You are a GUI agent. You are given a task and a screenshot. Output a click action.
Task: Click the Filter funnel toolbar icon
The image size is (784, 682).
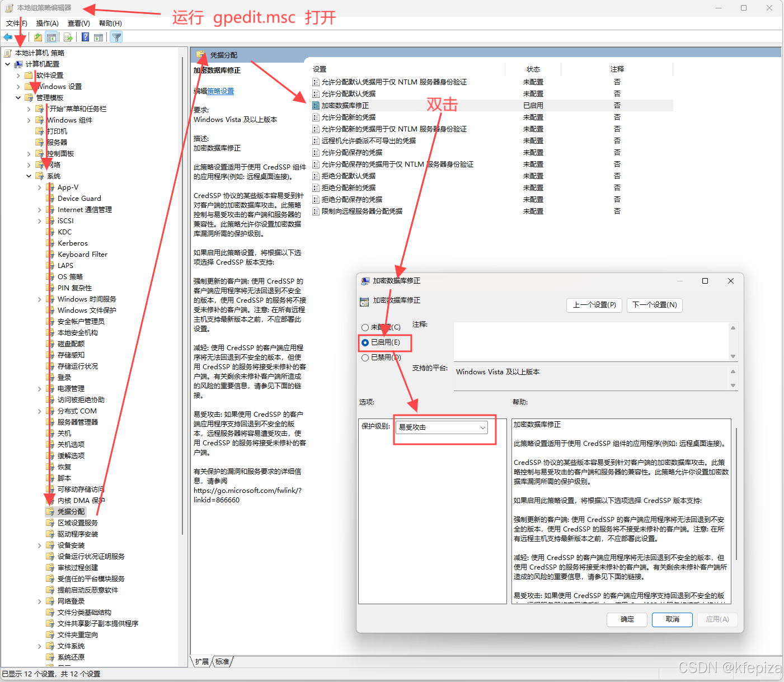(x=116, y=37)
